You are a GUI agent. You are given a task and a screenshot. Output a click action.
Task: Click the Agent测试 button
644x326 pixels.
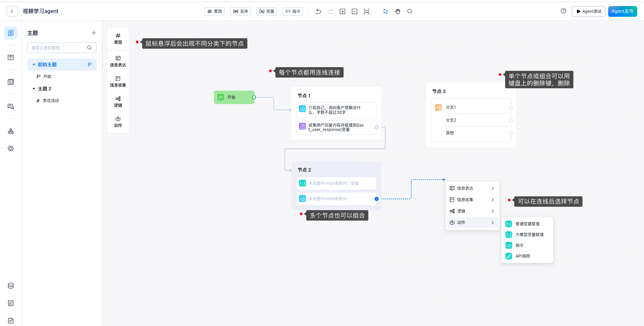point(588,11)
